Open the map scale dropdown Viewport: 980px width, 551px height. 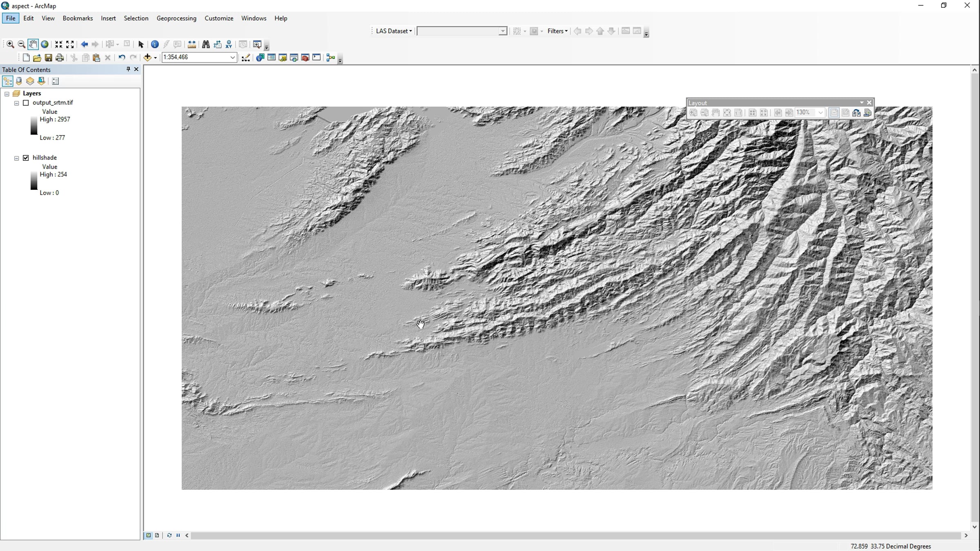pos(232,57)
